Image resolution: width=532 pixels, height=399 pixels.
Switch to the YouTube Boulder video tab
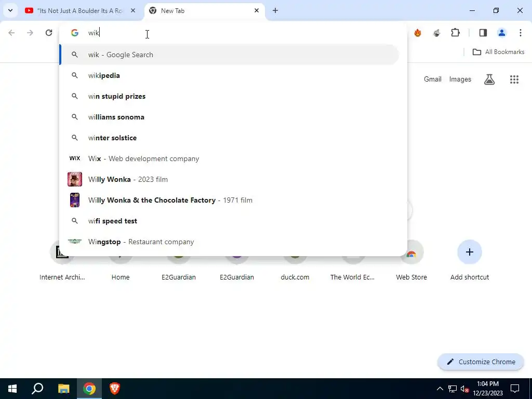point(80,11)
